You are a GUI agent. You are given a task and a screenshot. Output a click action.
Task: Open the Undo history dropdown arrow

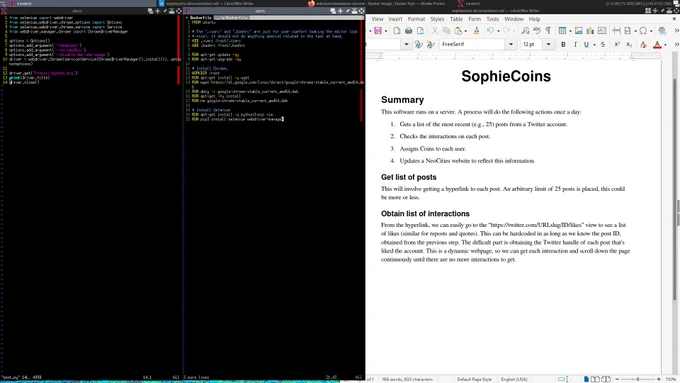pos(498,31)
